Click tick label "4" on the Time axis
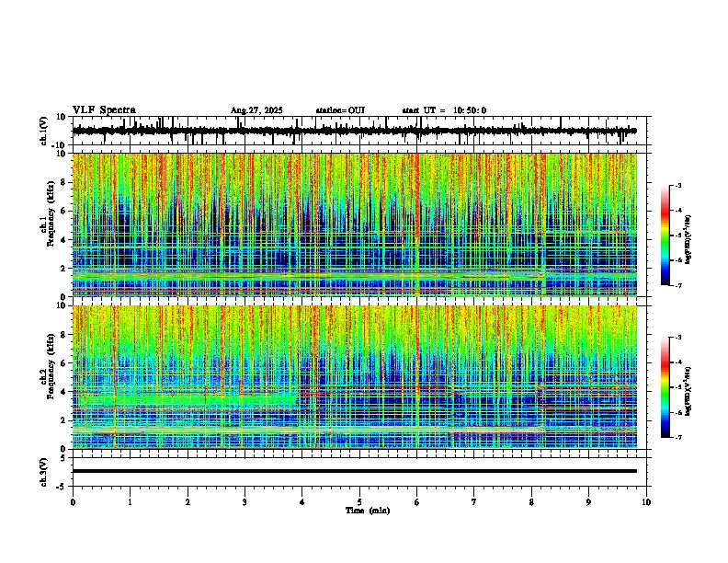The height and width of the screenshot is (563, 728). [302, 502]
